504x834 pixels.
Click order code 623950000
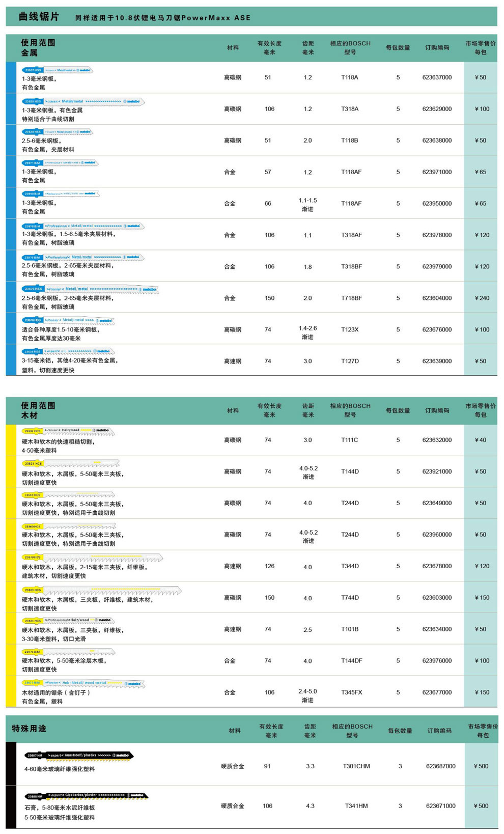click(437, 204)
